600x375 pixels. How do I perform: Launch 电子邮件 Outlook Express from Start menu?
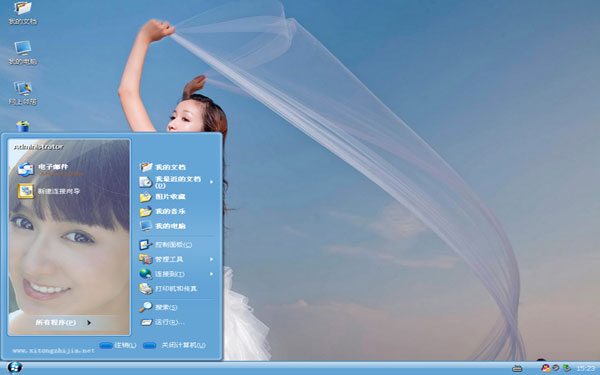[50, 170]
